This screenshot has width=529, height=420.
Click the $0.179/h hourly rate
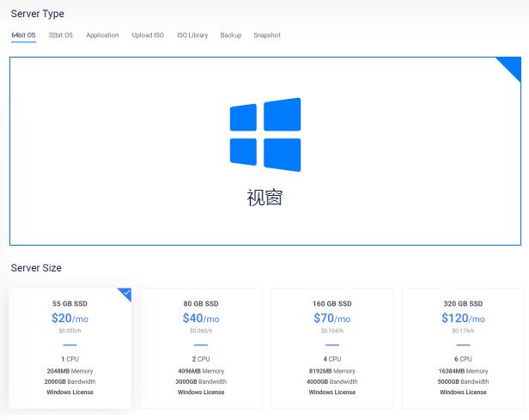pyautogui.click(x=463, y=331)
